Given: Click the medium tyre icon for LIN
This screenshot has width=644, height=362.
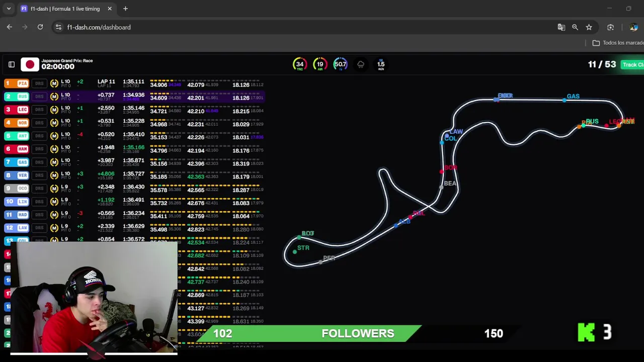Looking at the screenshot, I should 54,202.
